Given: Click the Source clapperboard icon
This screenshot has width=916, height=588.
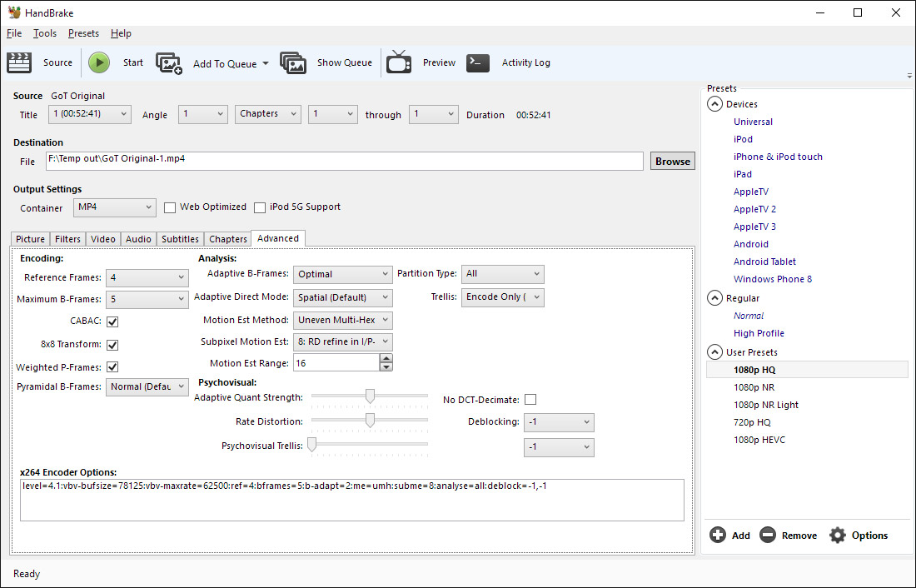Looking at the screenshot, I should coord(19,62).
